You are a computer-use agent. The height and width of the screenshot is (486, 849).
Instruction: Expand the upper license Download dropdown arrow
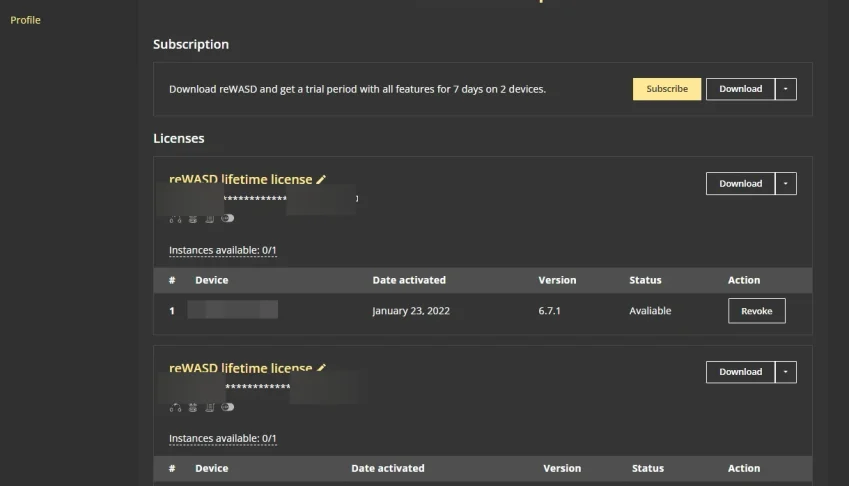point(786,183)
